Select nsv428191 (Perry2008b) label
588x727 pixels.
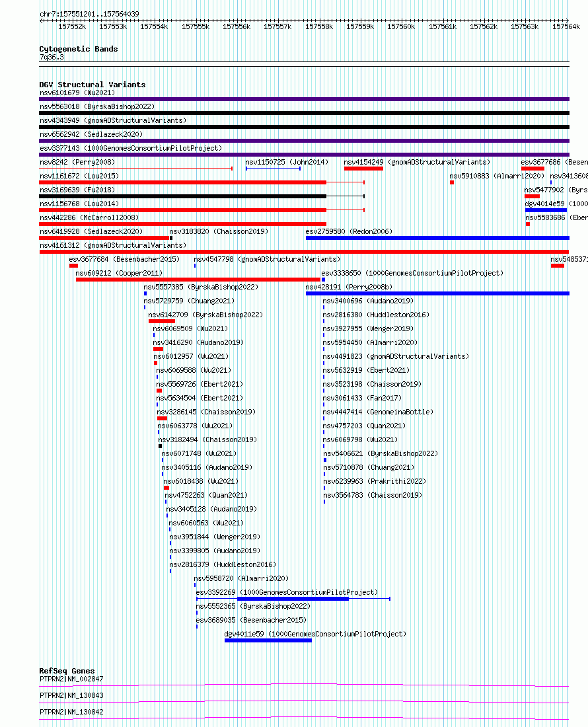349,287
